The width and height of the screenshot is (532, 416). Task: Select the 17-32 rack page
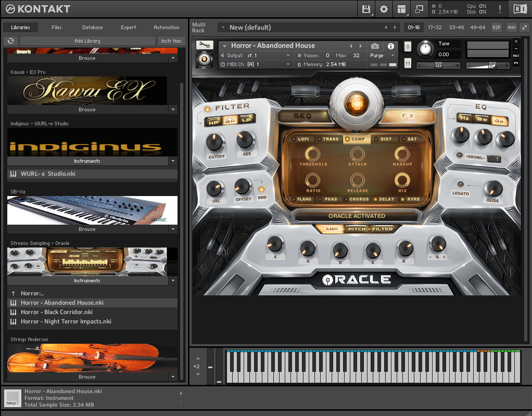click(x=435, y=28)
